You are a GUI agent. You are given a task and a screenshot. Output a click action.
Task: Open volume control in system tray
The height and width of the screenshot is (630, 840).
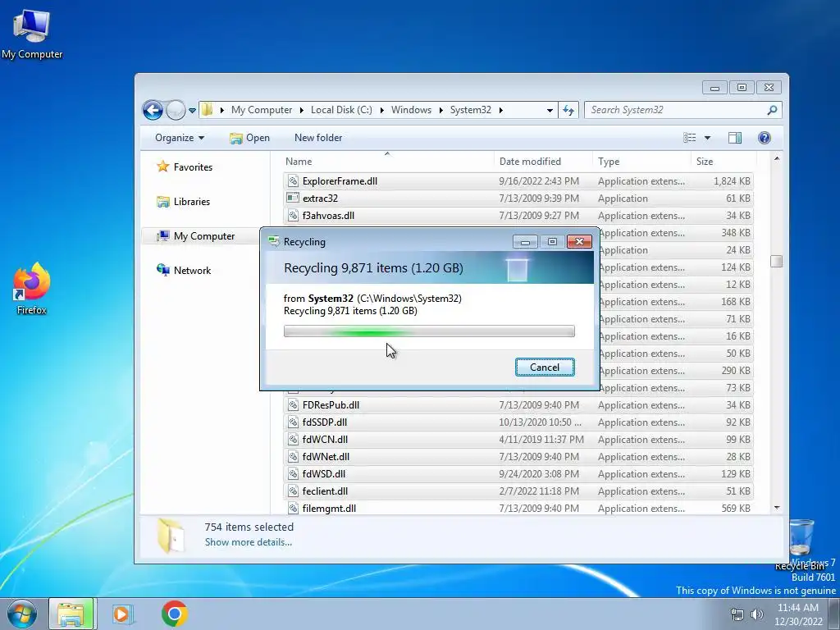757,614
